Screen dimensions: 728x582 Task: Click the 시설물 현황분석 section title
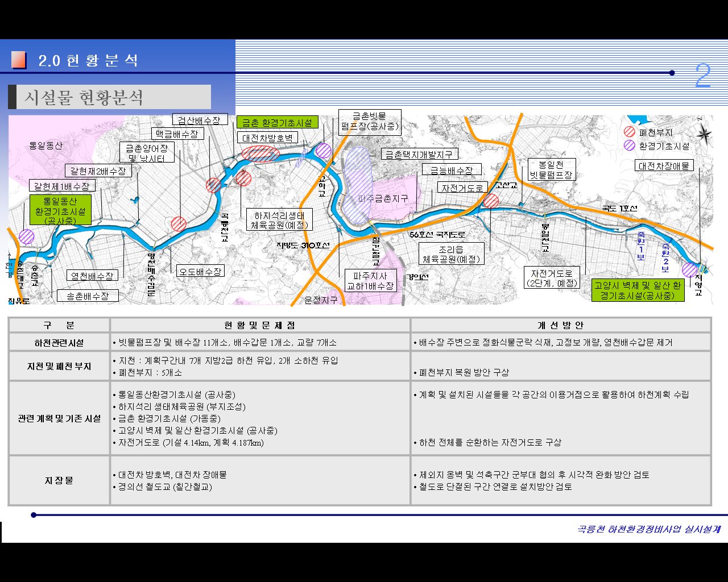84,97
